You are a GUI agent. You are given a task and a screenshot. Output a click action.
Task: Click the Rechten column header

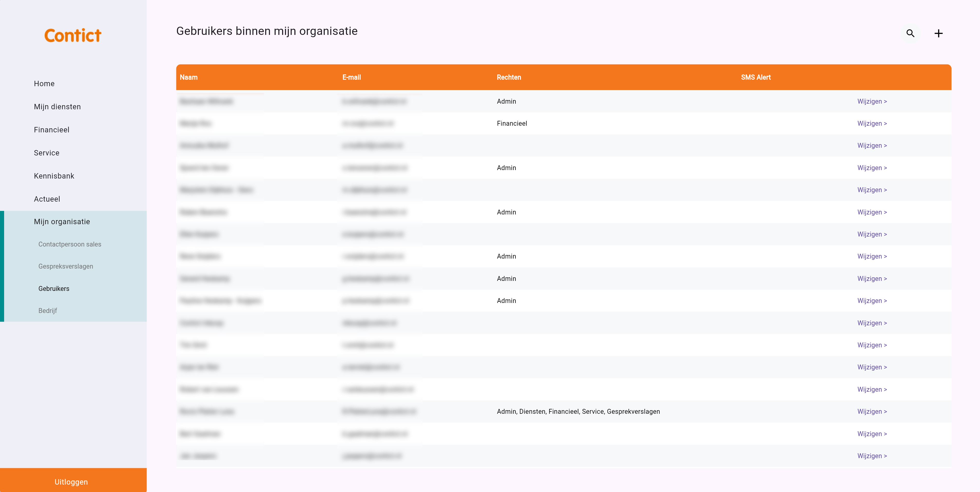509,77
